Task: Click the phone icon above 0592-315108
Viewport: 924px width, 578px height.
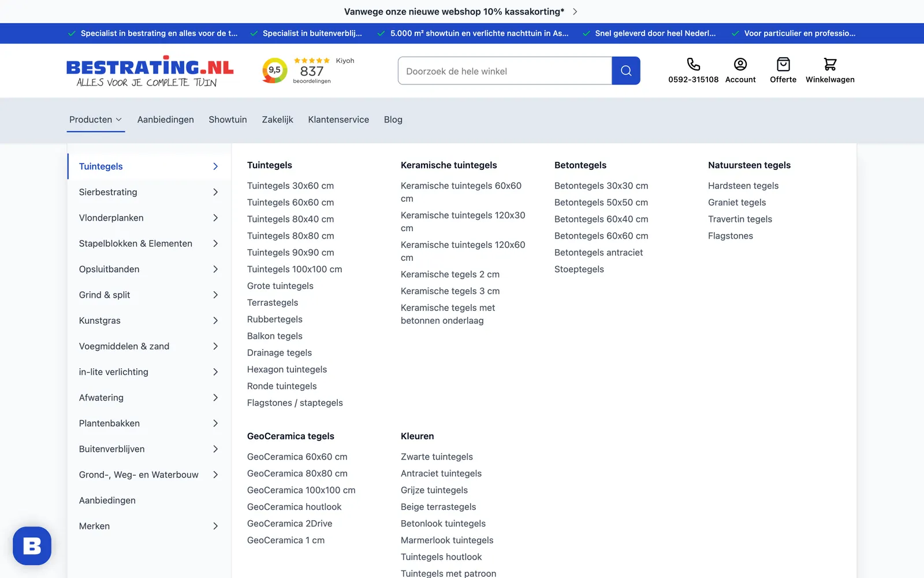Action: coord(693,64)
